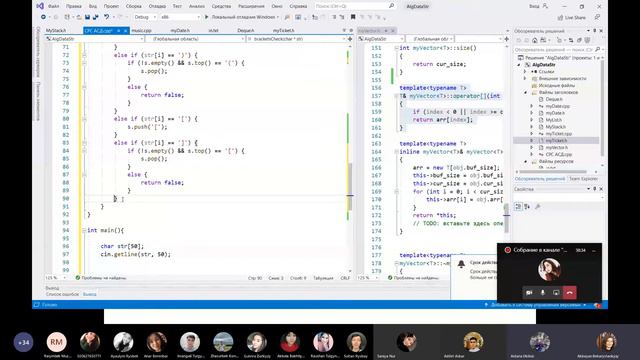Image resolution: width=640 pixels, height=360 pixels.
Task: Select myVector.h in Solution Explorer
Action: click(x=557, y=147)
